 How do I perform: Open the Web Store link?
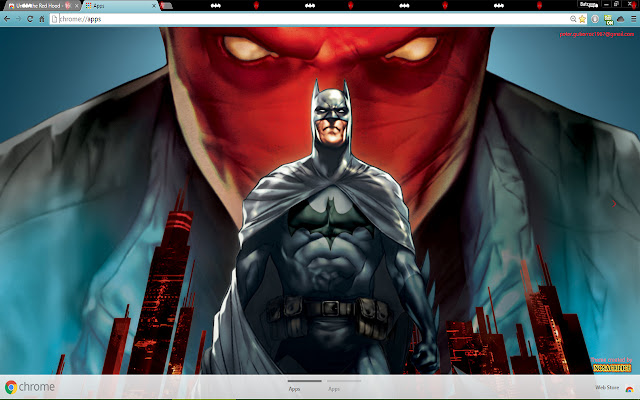607,387
